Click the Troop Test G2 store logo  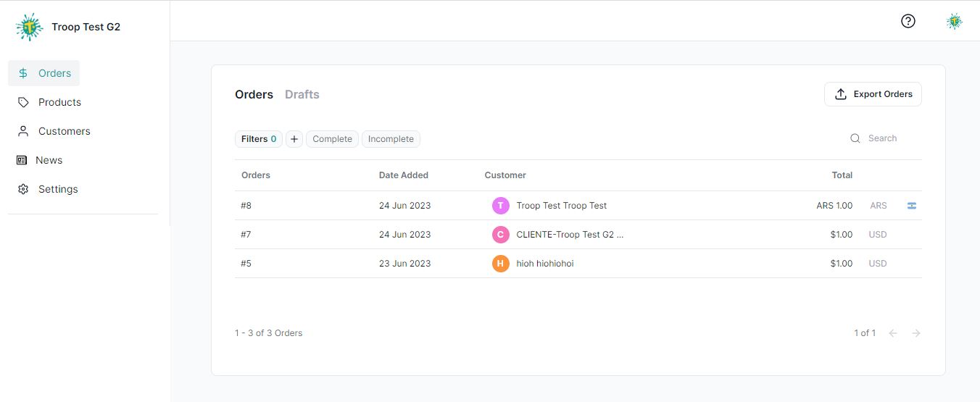[x=29, y=27]
